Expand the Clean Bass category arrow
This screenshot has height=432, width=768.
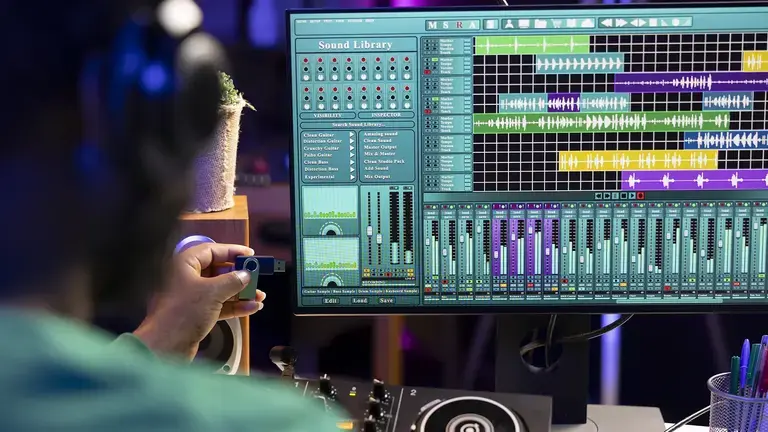click(x=352, y=162)
